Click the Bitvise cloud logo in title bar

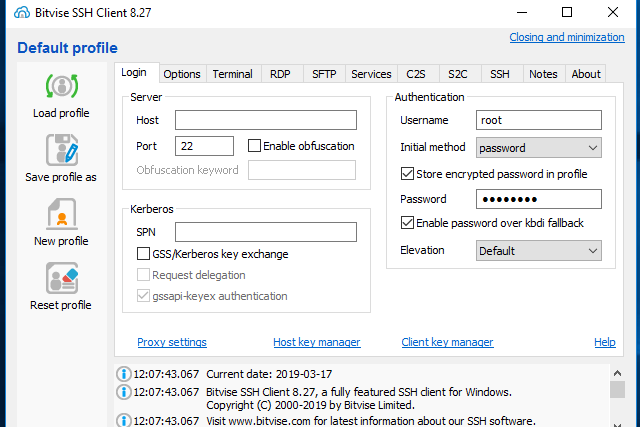(x=22, y=12)
